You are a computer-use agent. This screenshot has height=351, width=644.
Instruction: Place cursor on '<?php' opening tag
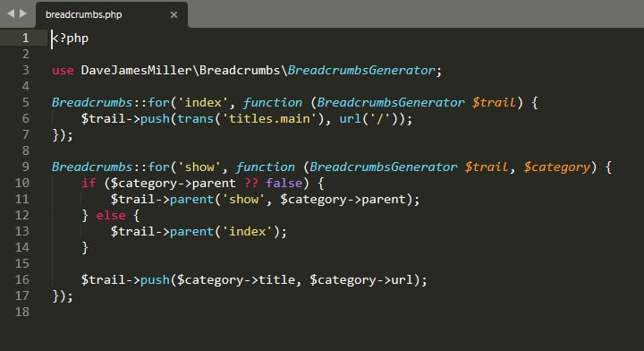(x=70, y=39)
